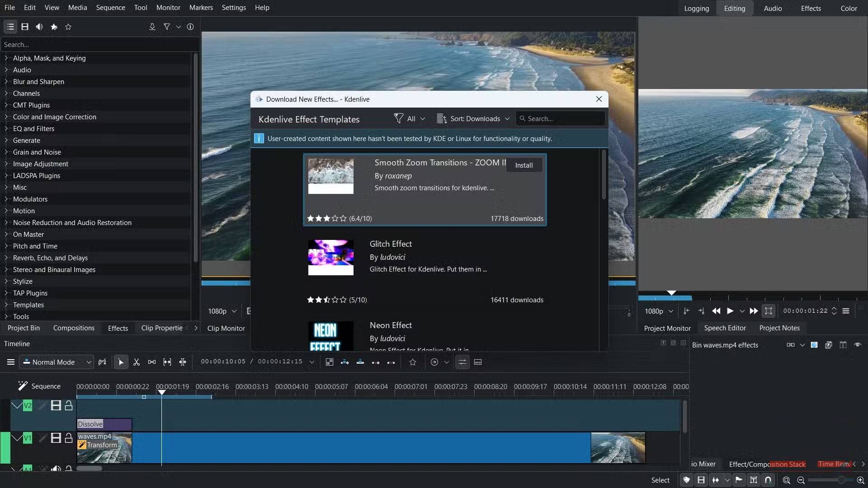Click the Slip tool icon
The height and width of the screenshot is (488, 868).
click(x=167, y=362)
